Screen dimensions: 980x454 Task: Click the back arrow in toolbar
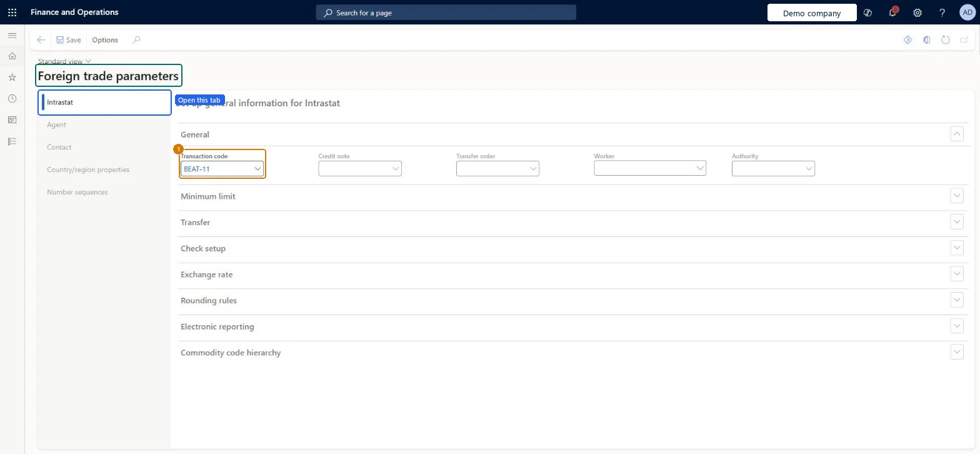41,40
